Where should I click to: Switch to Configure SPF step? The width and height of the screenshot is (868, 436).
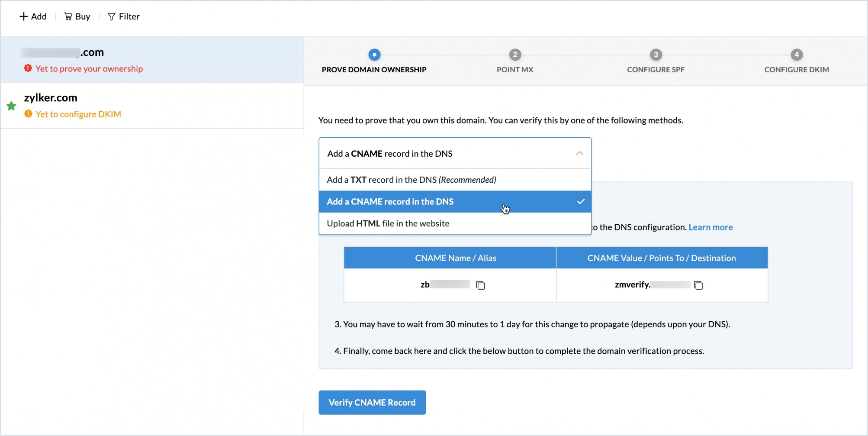[656, 69]
